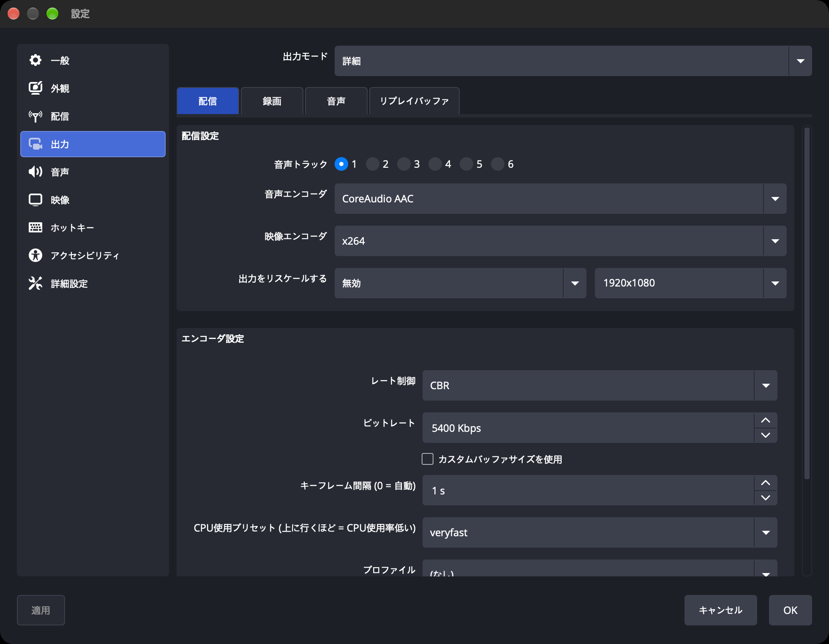Image resolution: width=829 pixels, height=644 pixels.
Task: Open the CPU使用プリセット veryfast dropdown
Action: 600,532
